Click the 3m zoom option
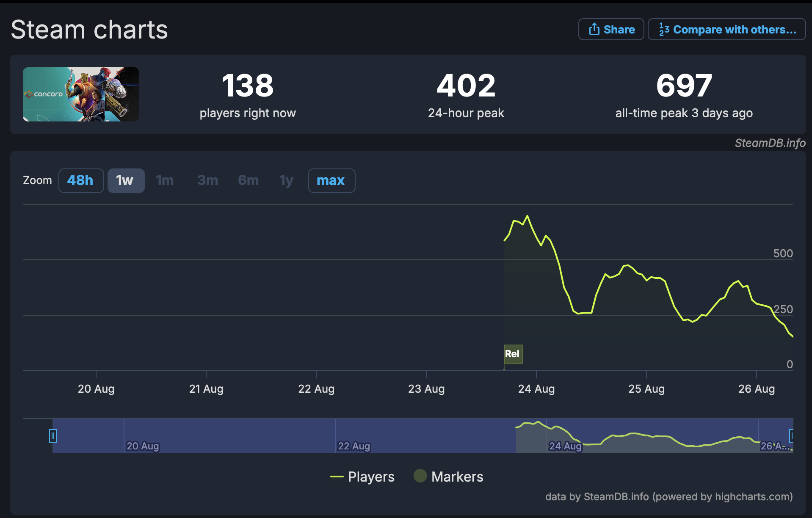 (207, 181)
